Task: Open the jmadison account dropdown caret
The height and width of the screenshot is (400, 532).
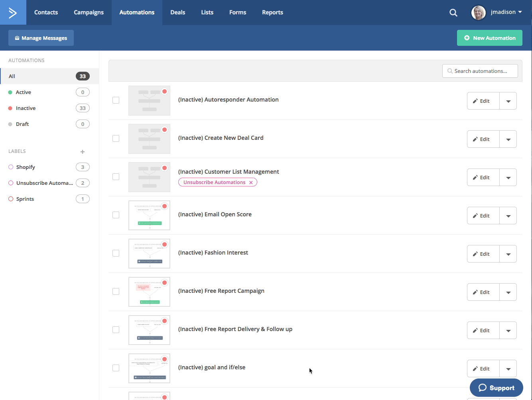Action: click(520, 12)
